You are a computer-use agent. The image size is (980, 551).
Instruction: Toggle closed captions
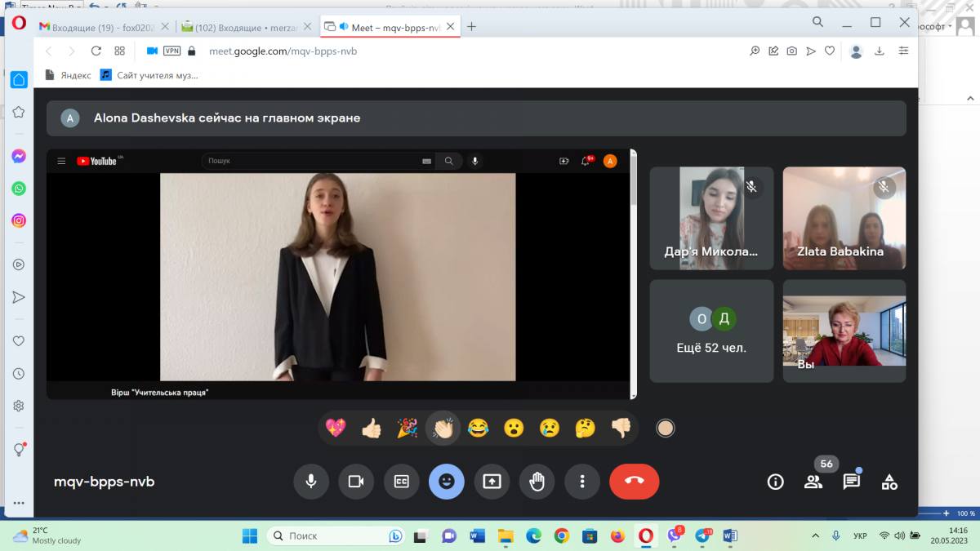(401, 481)
